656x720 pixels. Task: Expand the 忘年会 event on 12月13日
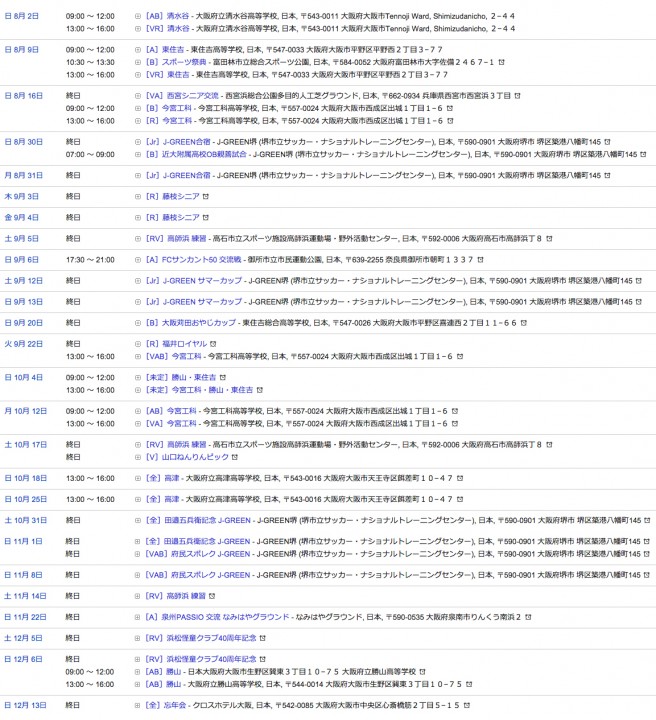(138, 705)
